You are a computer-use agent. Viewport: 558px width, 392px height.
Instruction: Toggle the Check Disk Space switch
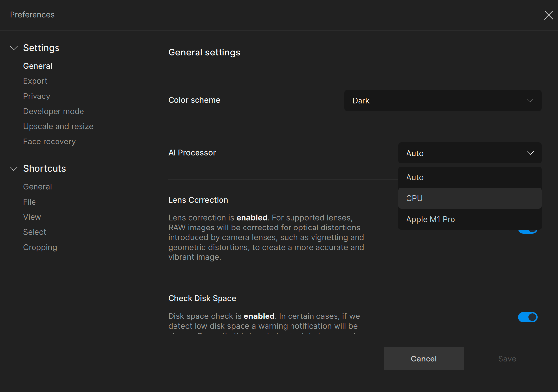(527, 317)
